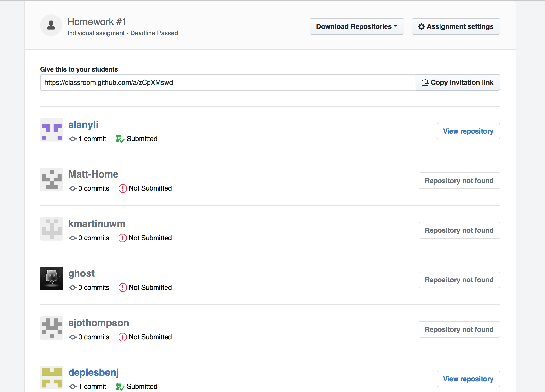The width and height of the screenshot is (545, 392).
Task: Click View repository for alanyli
Action: point(468,131)
